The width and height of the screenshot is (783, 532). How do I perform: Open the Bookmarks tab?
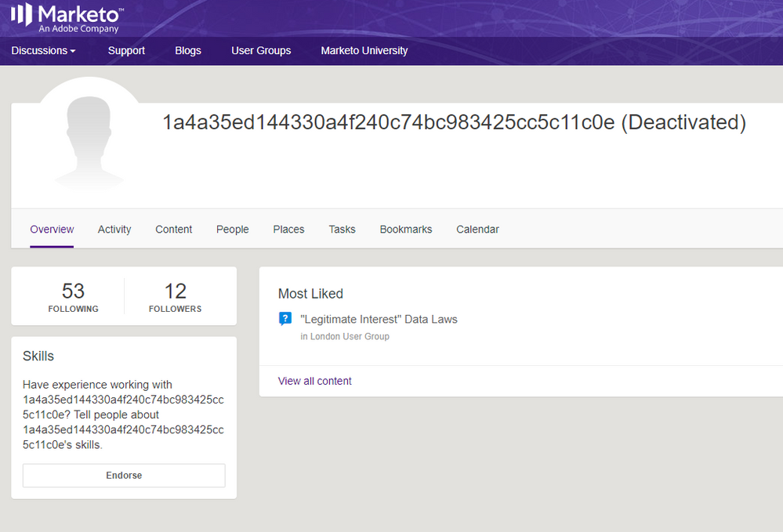click(406, 230)
